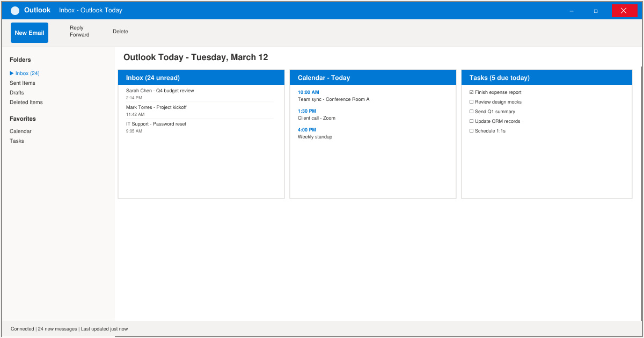Click Forward in the toolbar

coord(79,35)
